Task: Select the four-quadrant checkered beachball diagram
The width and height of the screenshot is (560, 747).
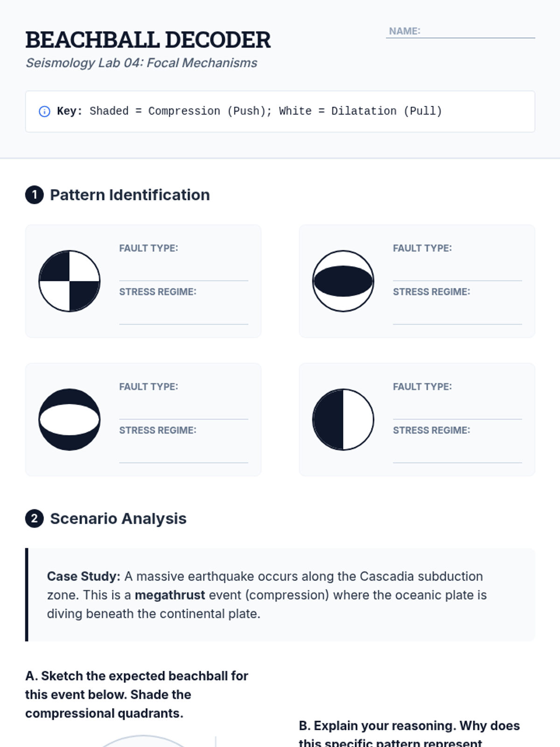Action: coord(70,281)
